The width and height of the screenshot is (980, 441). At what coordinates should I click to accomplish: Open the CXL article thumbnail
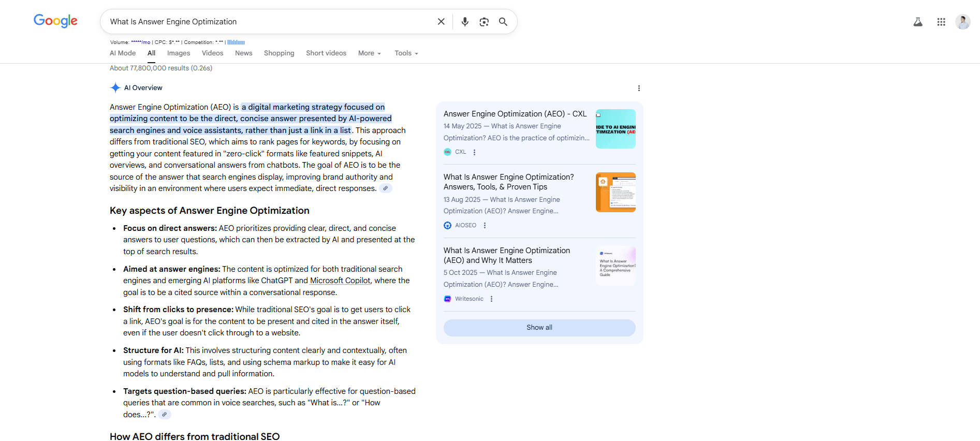coord(616,129)
